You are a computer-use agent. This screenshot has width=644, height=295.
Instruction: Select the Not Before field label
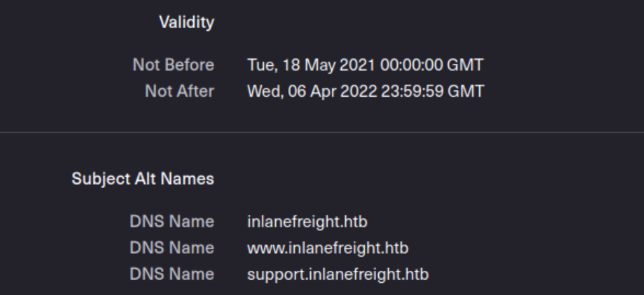(174, 65)
